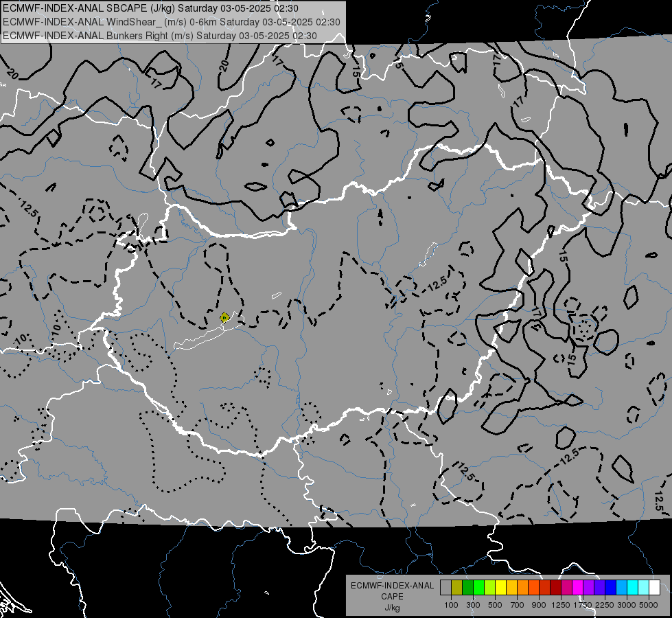Click the 1750 legend value

(x=583, y=605)
